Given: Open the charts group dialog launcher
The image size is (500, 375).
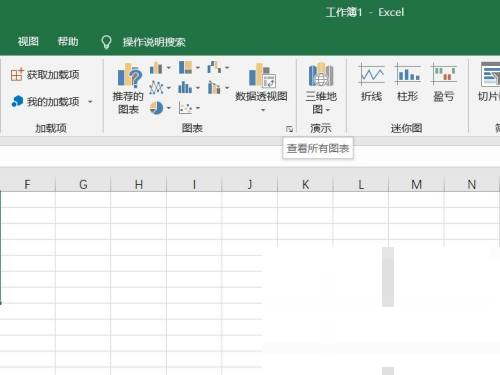Looking at the screenshot, I should coord(289,129).
